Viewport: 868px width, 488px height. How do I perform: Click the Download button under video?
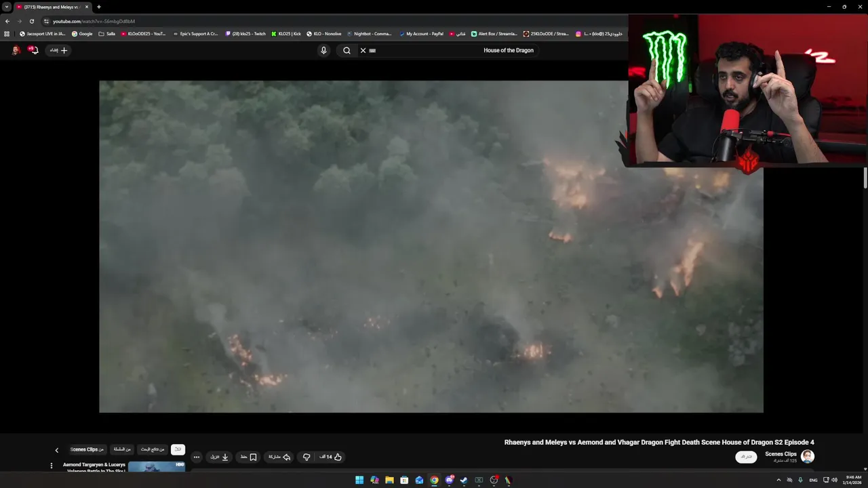[x=219, y=457]
